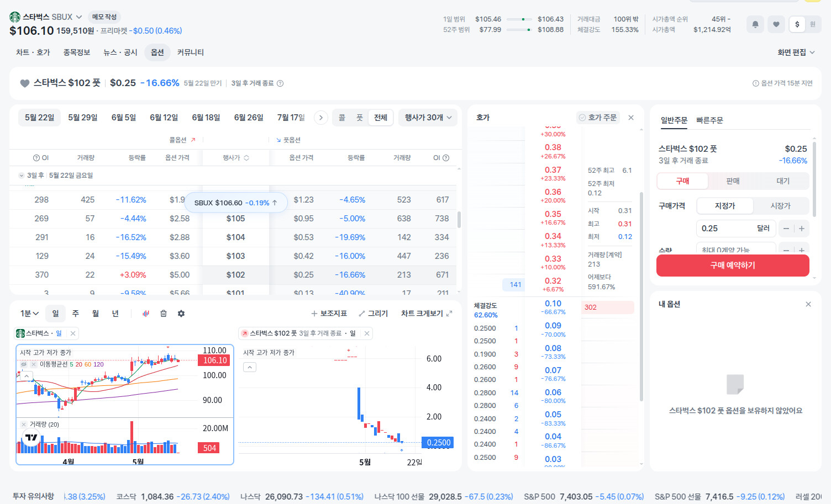
Task: Click the 구매가격 input showing 0.25
Action: click(x=736, y=229)
